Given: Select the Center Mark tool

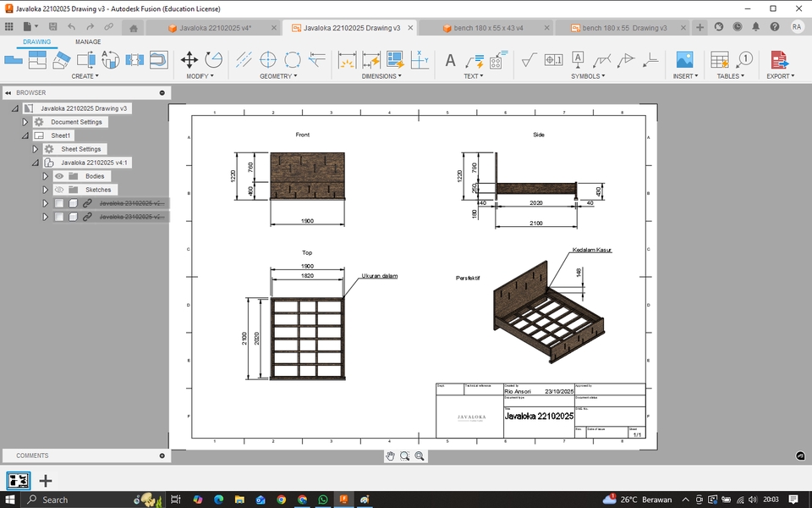Looking at the screenshot, I should (268, 60).
